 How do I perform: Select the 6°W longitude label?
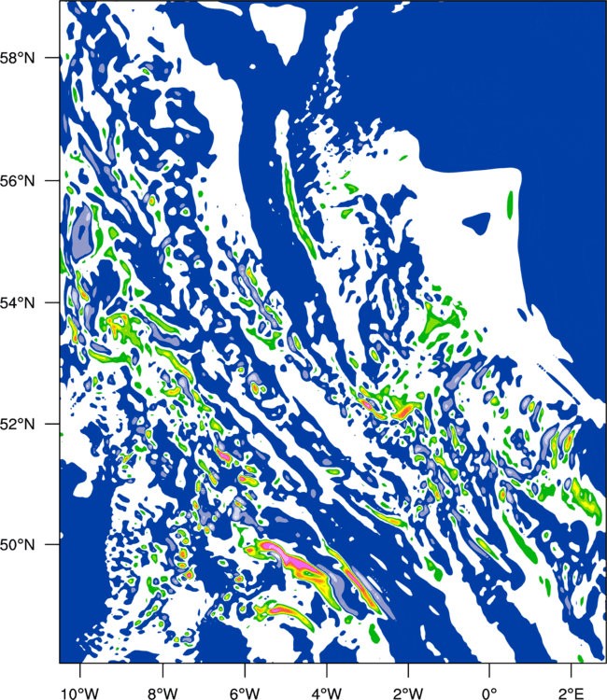coord(245,693)
